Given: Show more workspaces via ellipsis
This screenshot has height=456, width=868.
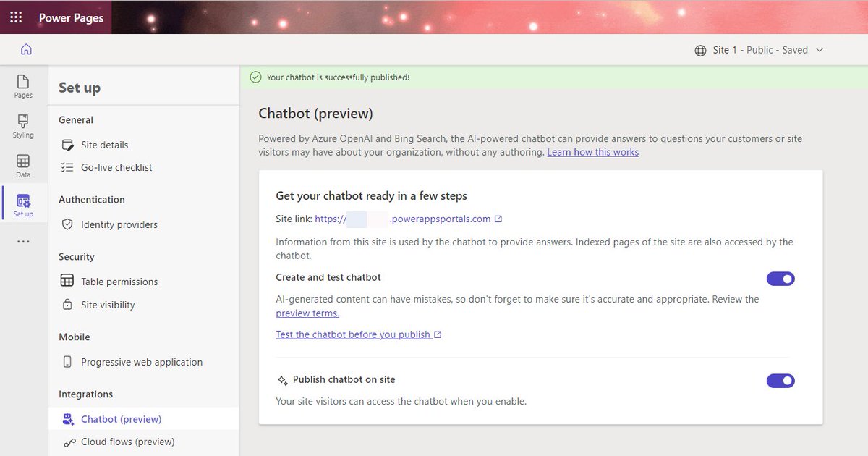Looking at the screenshot, I should pos(23,242).
